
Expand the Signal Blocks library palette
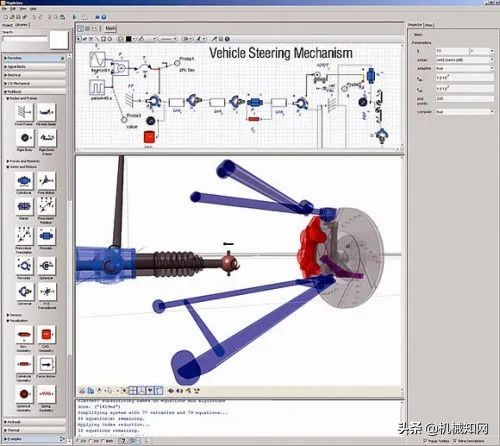pos(34,67)
